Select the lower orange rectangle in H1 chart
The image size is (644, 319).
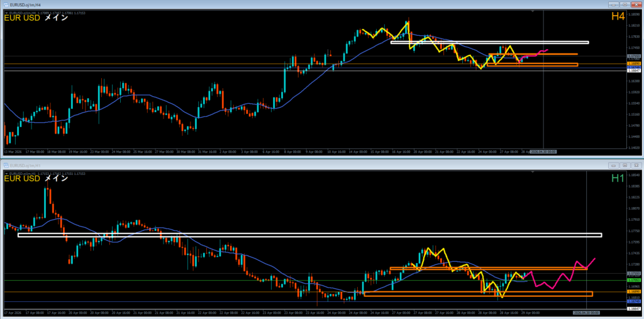point(478,294)
